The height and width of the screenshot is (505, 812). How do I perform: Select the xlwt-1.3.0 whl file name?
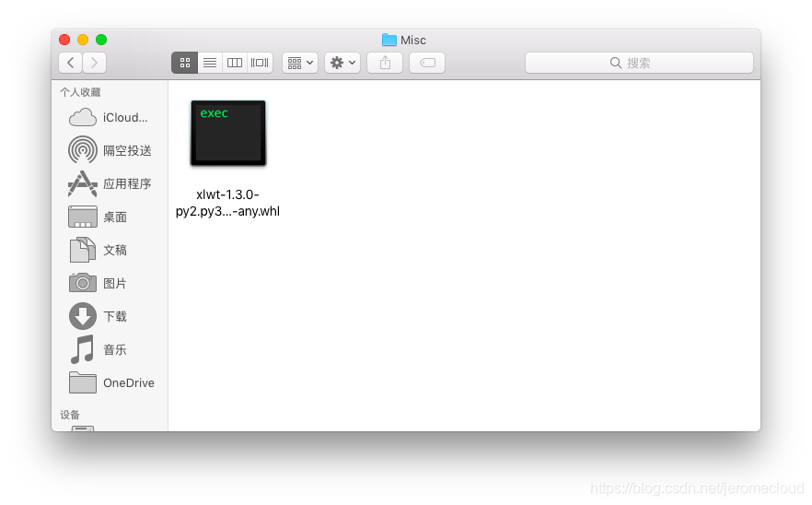coord(227,203)
